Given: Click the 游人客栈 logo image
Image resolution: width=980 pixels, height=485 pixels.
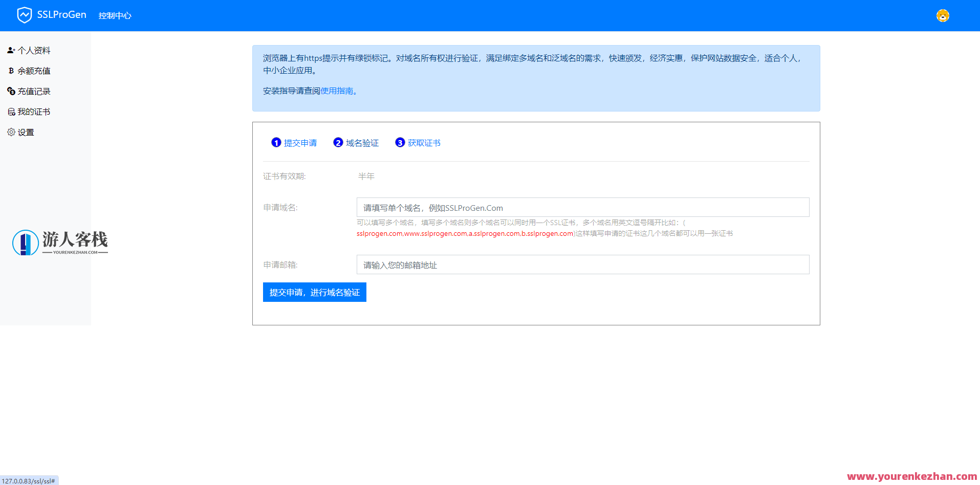Looking at the screenshot, I should (60, 242).
